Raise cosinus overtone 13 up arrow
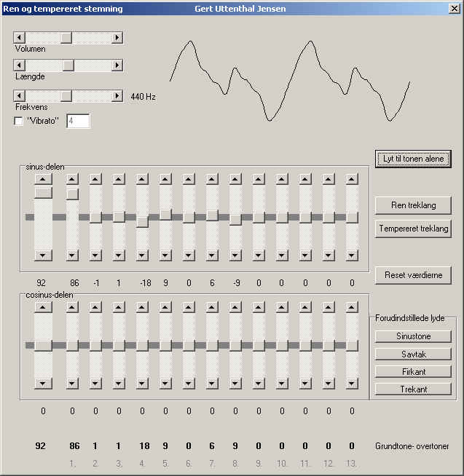The image size is (464, 476). tap(352, 307)
